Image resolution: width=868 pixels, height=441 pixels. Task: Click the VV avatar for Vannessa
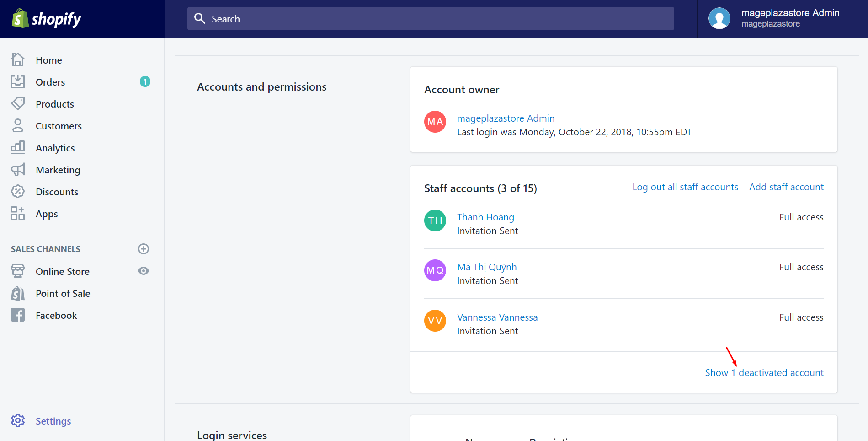click(435, 321)
